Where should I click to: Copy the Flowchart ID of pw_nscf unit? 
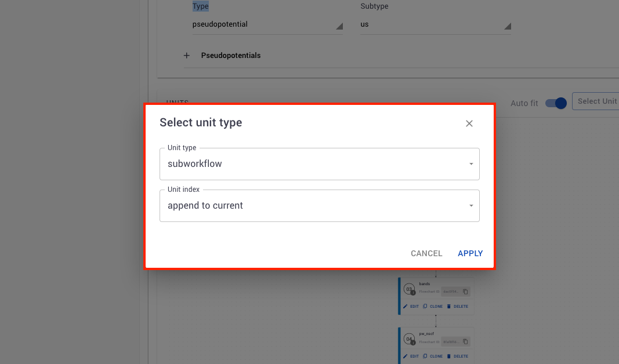(x=465, y=341)
